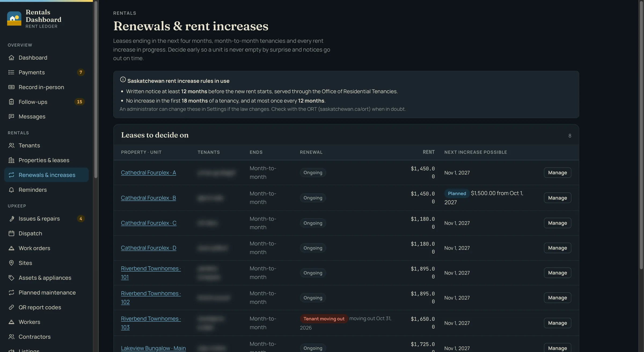Click Manage for Cathedral Fourplex B
644x352 pixels.
point(557,198)
